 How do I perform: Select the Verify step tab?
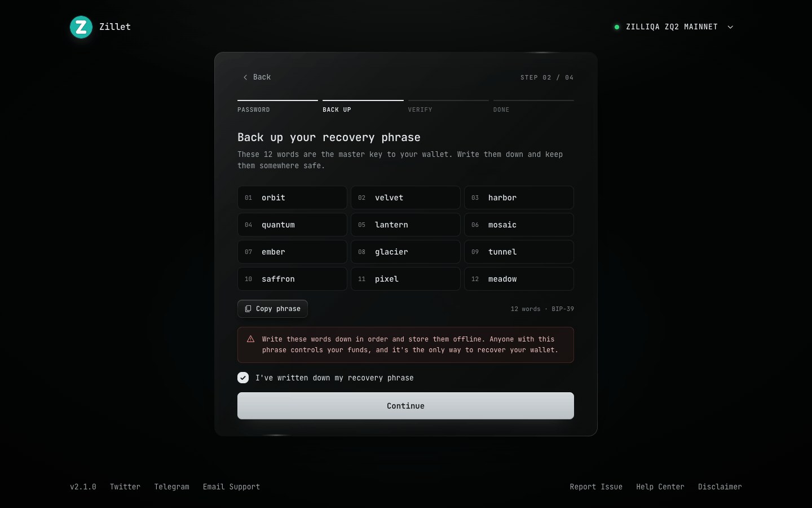pyautogui.click(x=448, y=107)
